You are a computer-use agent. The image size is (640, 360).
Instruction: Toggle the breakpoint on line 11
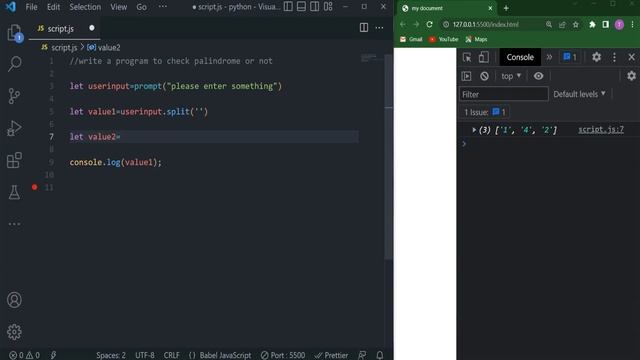point(35,187)
